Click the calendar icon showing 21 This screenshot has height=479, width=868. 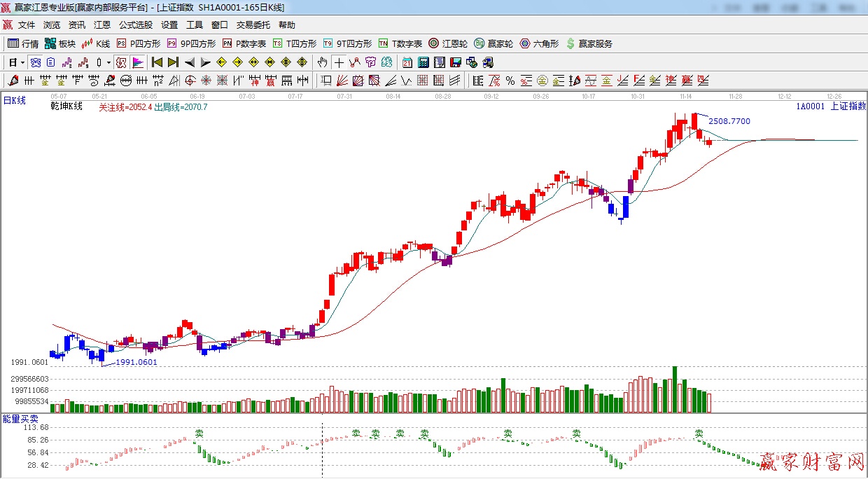[x=407, y=62]
